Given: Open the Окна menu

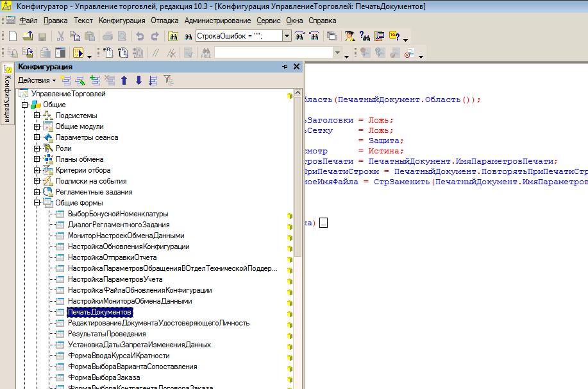Looking at the screenshot, I should 294,21.
